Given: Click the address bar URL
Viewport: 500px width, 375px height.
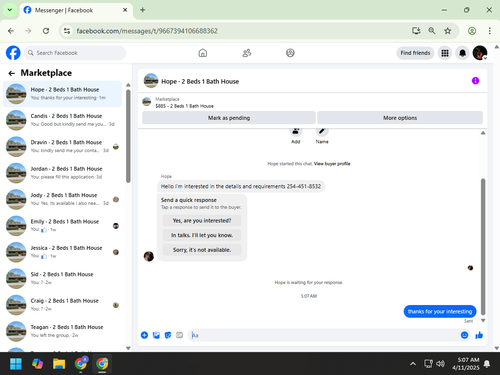Looking at the screenshot, I should click(x=147, y=31).
